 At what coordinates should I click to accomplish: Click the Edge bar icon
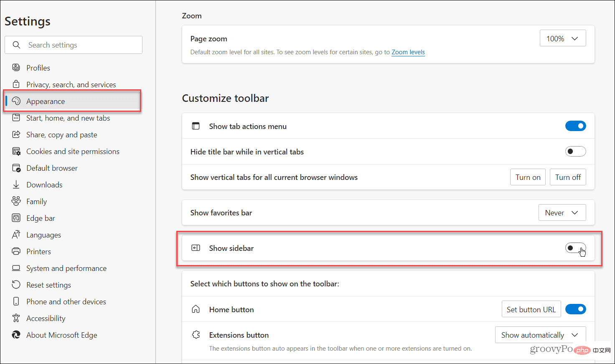click(x=16, y=217)
